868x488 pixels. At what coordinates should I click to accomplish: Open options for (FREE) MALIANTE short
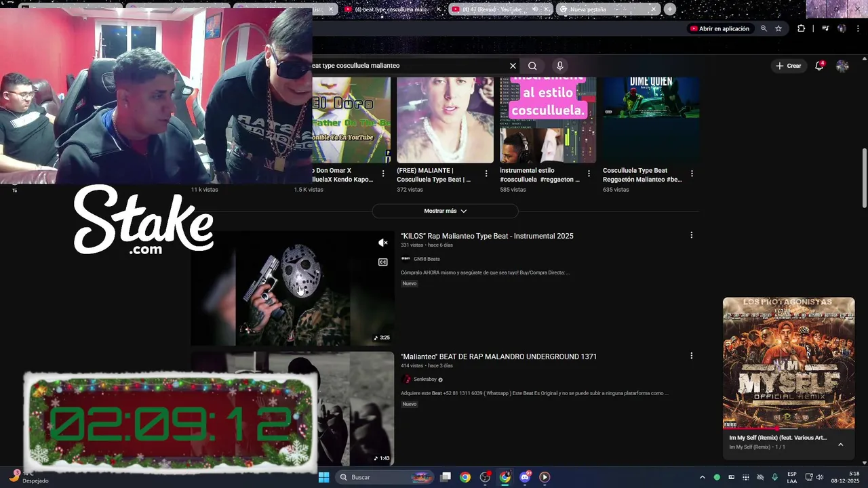tap(486, 174)
